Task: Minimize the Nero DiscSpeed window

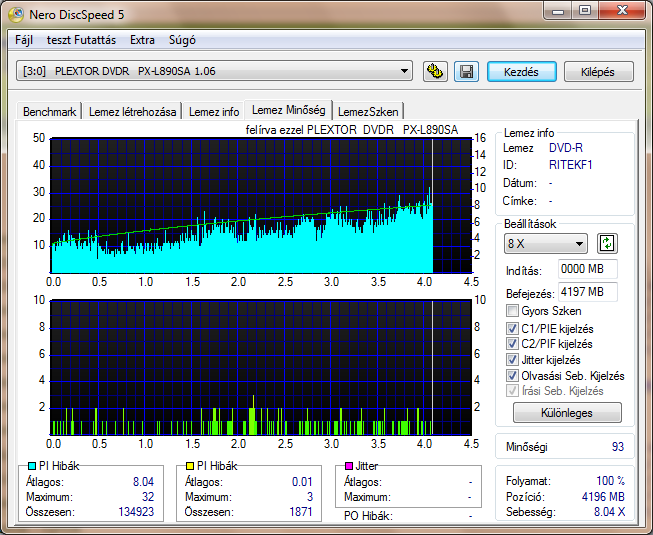Action: point(558,11)
